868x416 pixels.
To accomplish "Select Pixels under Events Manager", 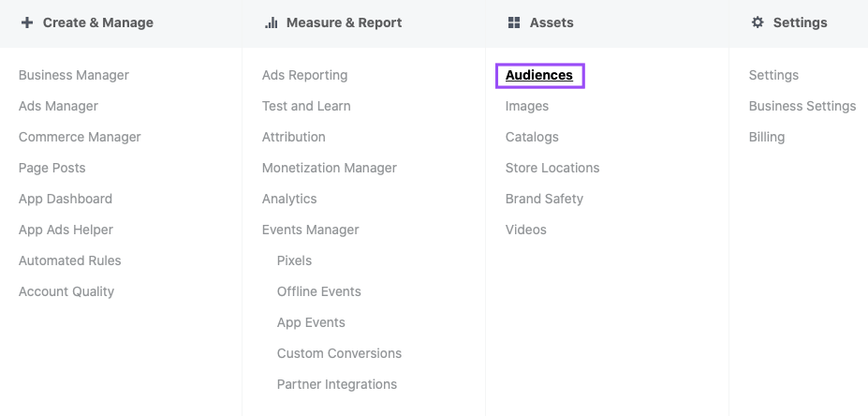I will click(x=294, y=260).
